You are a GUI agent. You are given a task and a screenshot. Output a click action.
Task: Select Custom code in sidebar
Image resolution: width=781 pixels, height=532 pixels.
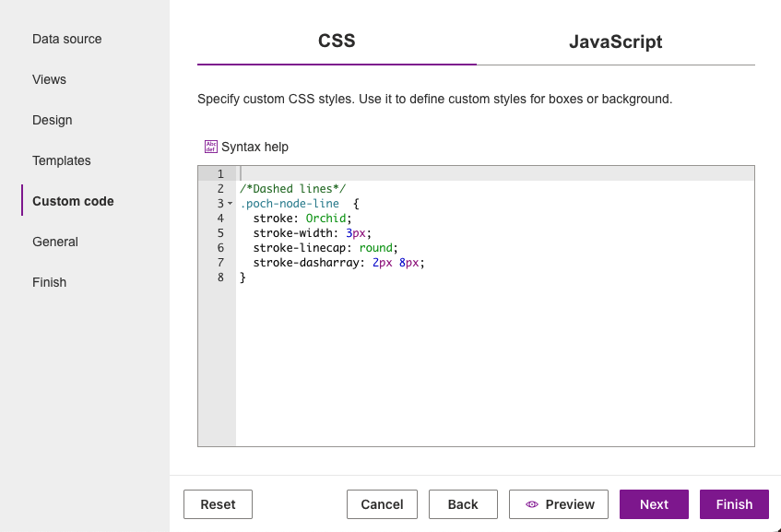[73, 201]
